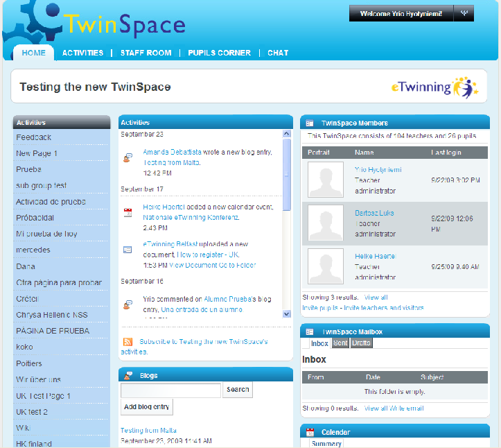Viewport: 501px width, 448px height.
Task: Open the Mi prueba de hoy page
Action: pos(46,234)
